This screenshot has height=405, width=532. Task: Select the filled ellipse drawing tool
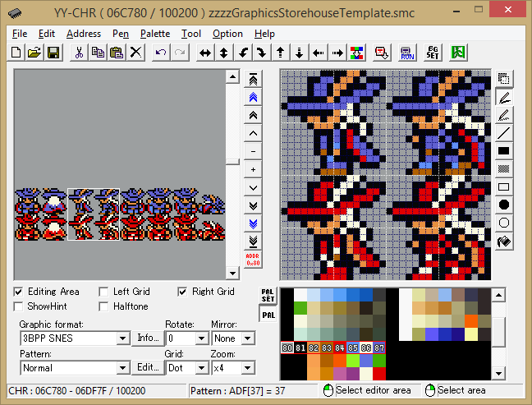(504, 205)
